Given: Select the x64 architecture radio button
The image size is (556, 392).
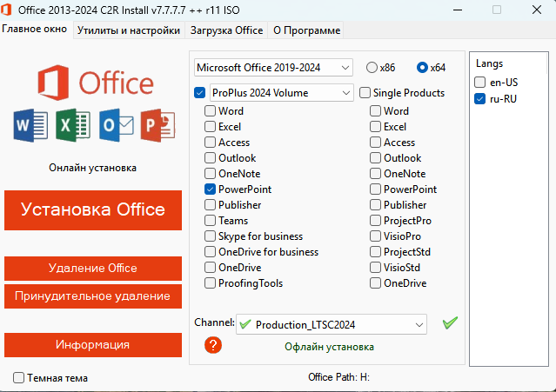Looking at the screenshot, I should 422,67.
